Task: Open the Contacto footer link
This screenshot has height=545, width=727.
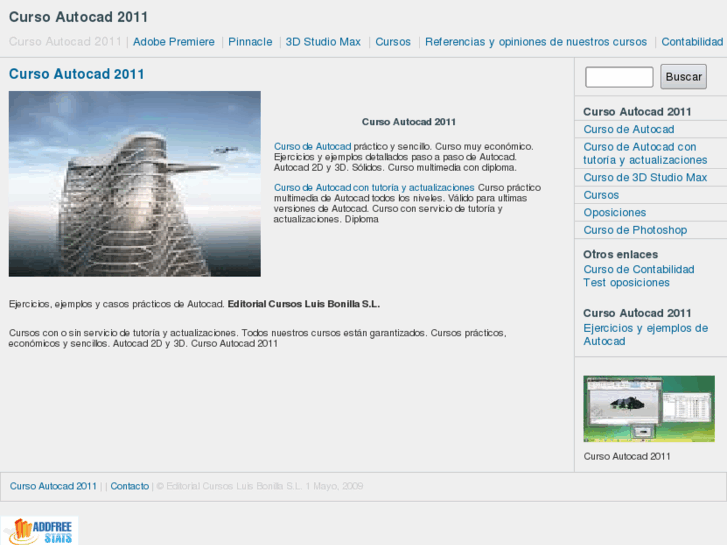Action: 130,486
